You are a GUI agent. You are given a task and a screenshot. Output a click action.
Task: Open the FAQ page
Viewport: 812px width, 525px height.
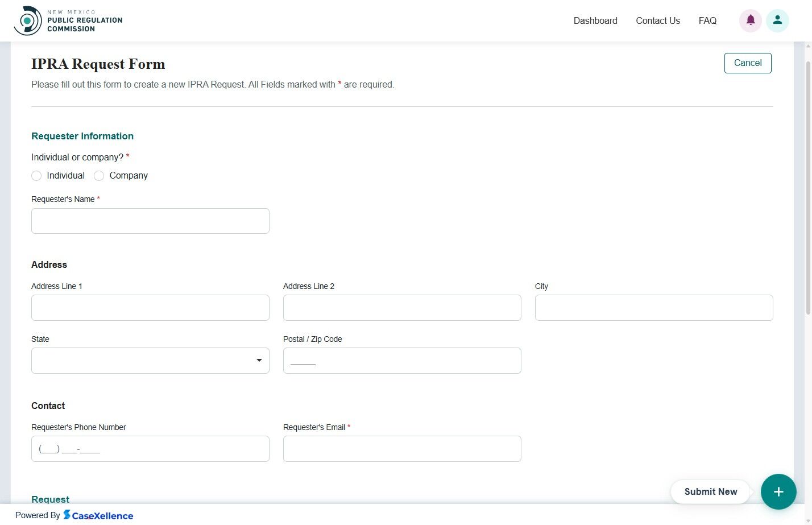(707, 20)
